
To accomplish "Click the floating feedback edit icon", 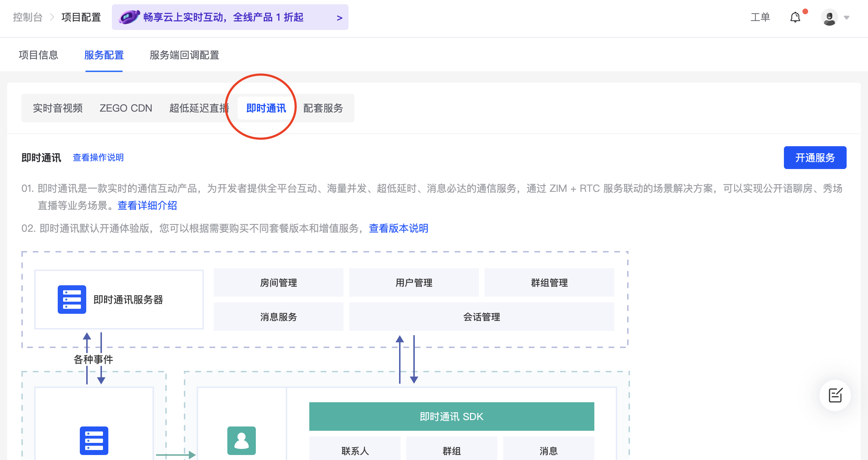I will pos(835,395).
